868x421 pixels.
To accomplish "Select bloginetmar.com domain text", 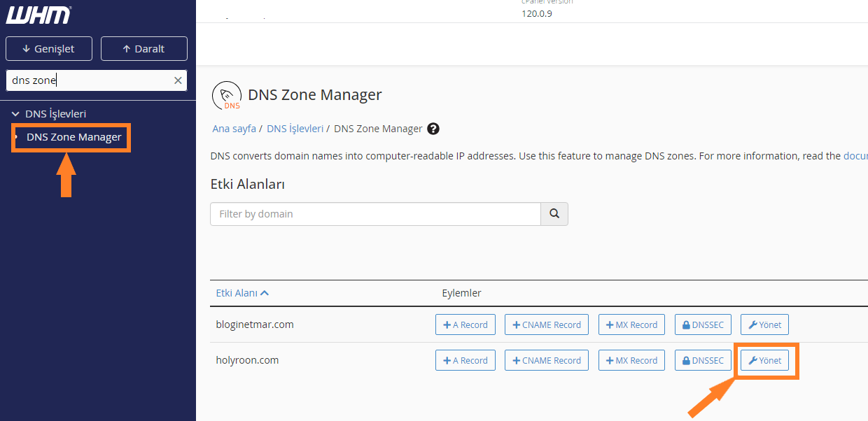I will tap(255, 324).
